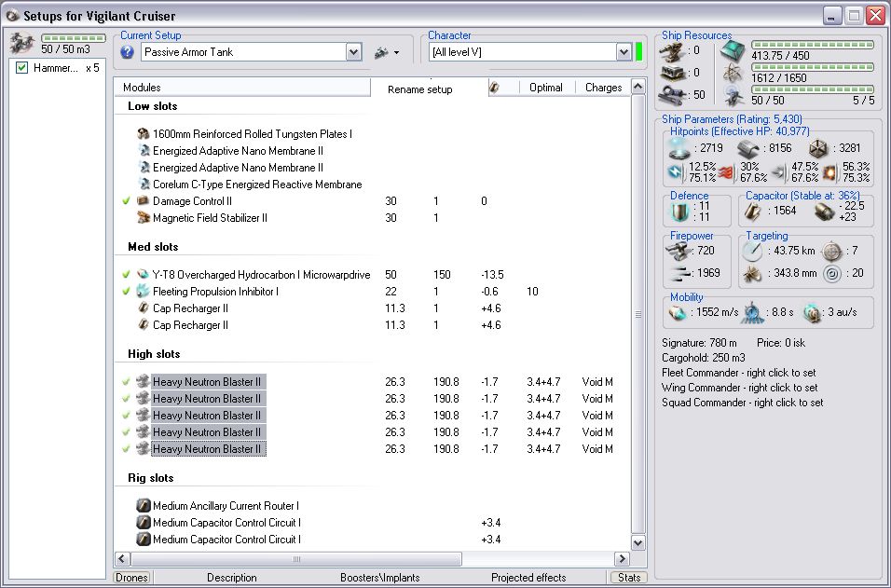Image resolution: width=891 pixels, height=588 pixels.
Task: Click the horizontal scrollbar under the module list
Action: (x=298, y=560)
